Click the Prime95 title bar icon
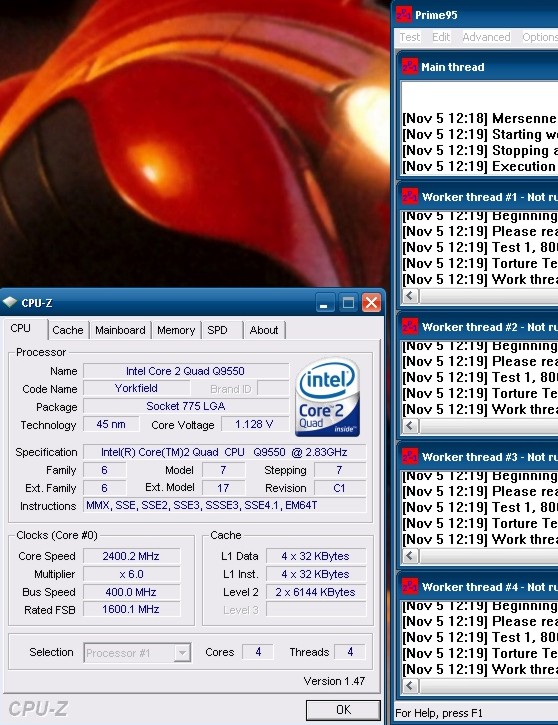Screen dimensions: 558x725 [x=404, y=14]
